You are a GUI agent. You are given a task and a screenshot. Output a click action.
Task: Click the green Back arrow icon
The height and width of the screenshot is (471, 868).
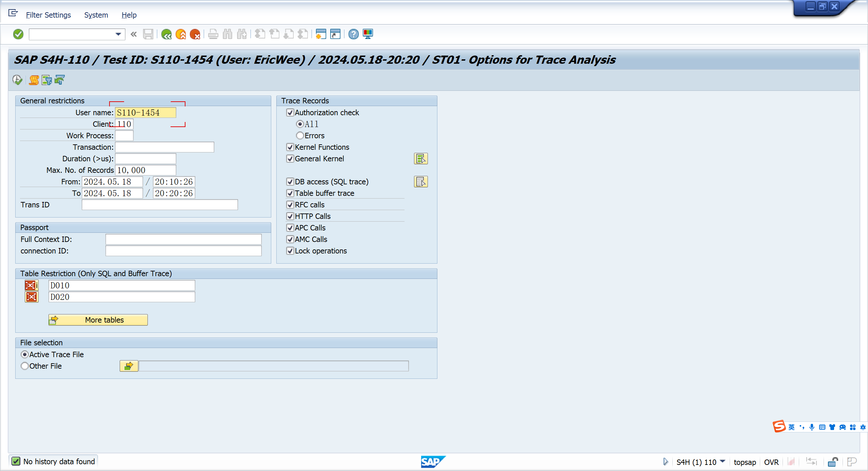pyautogui.click(x=166, y=34)
